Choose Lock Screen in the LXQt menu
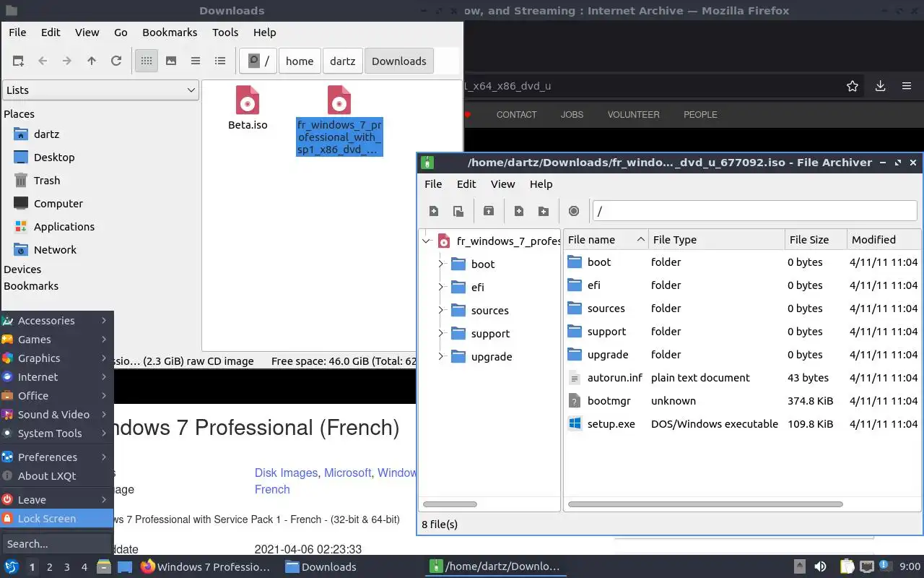Screen dimensions: 924x578 click(56, 519)
